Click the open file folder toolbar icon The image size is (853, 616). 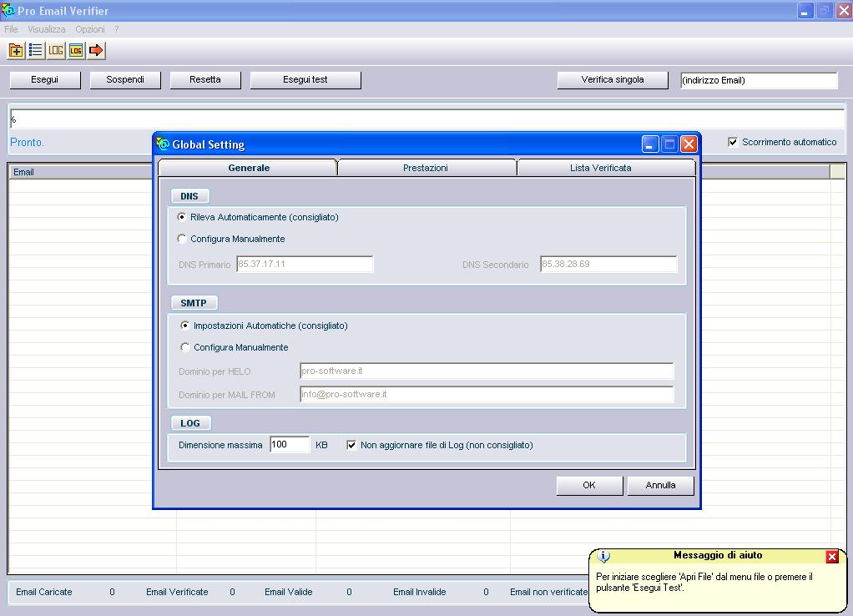coord(16,51)
